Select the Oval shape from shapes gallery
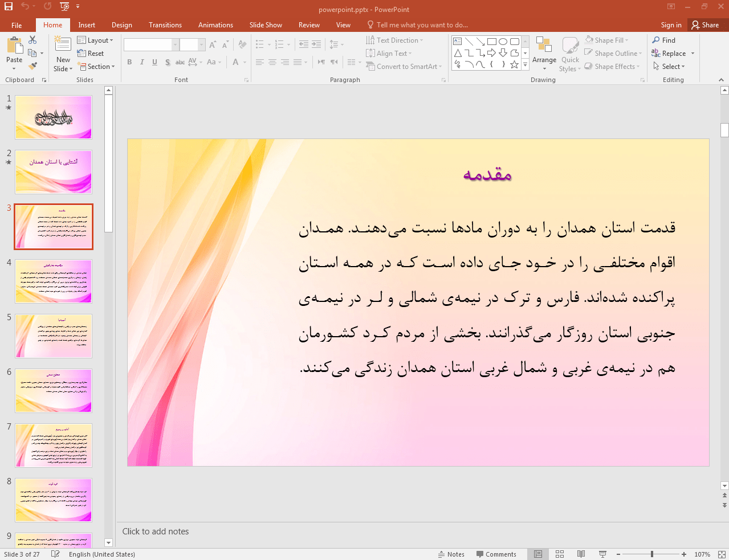 [502, 40]
